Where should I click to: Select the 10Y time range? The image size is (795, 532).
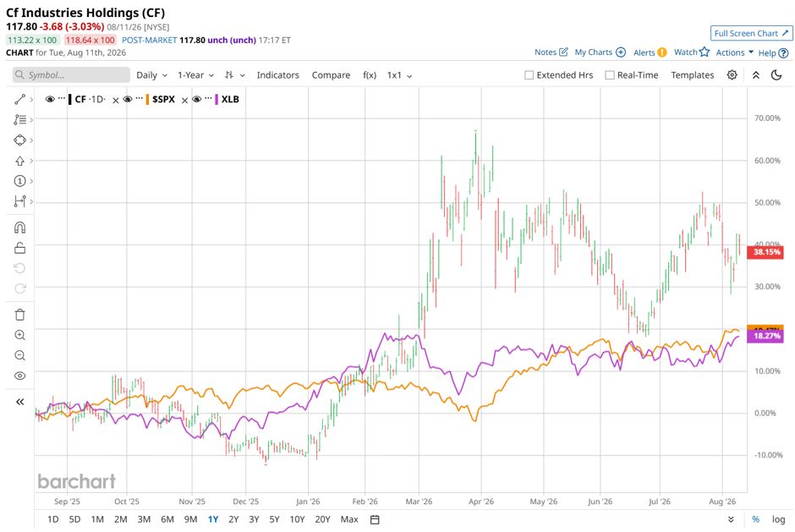[297, 519]
